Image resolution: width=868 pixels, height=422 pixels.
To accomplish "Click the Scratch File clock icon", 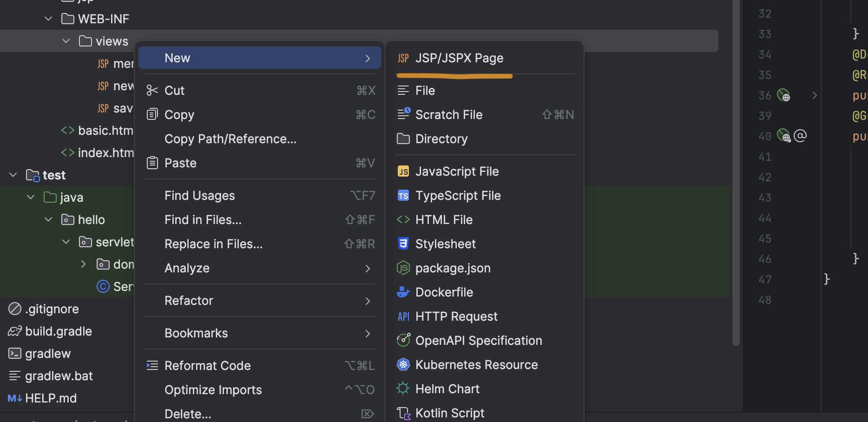I will pyautogui.click(x=404, y=114).
